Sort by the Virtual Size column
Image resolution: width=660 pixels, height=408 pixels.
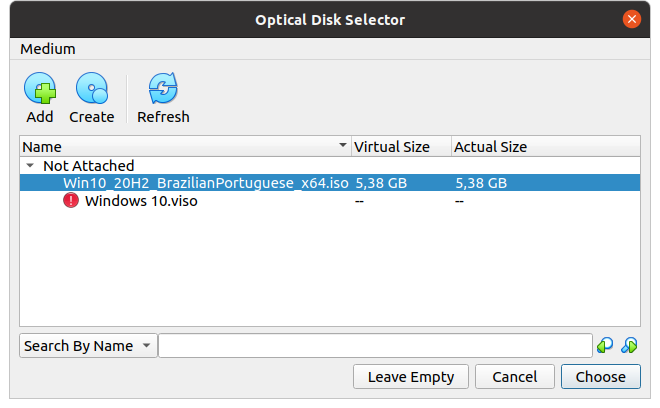click(x=401, y=147)
